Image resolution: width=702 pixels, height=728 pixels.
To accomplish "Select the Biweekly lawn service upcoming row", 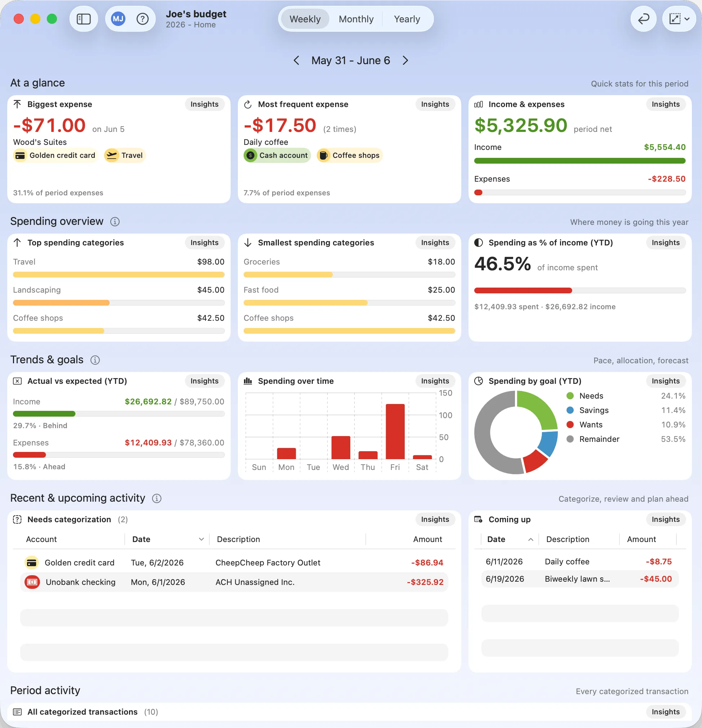I will click(579, 579).
